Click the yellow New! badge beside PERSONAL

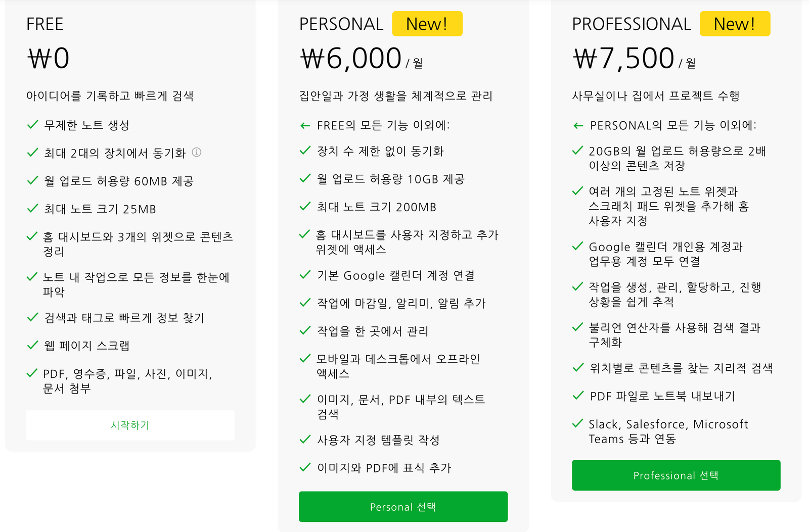tap(427, 24)
